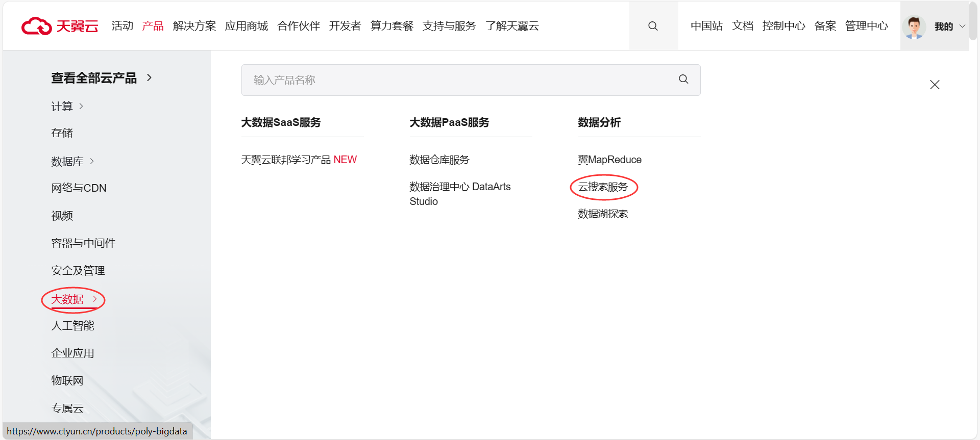Screen dimensions: 980x440
Task: Open 天翼云联邦学习产品 NEW link
Action: [x=299, y=160]
